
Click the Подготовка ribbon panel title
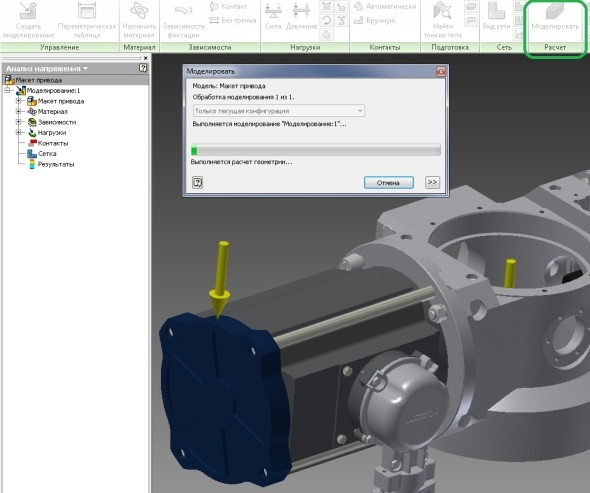point(450,47)
